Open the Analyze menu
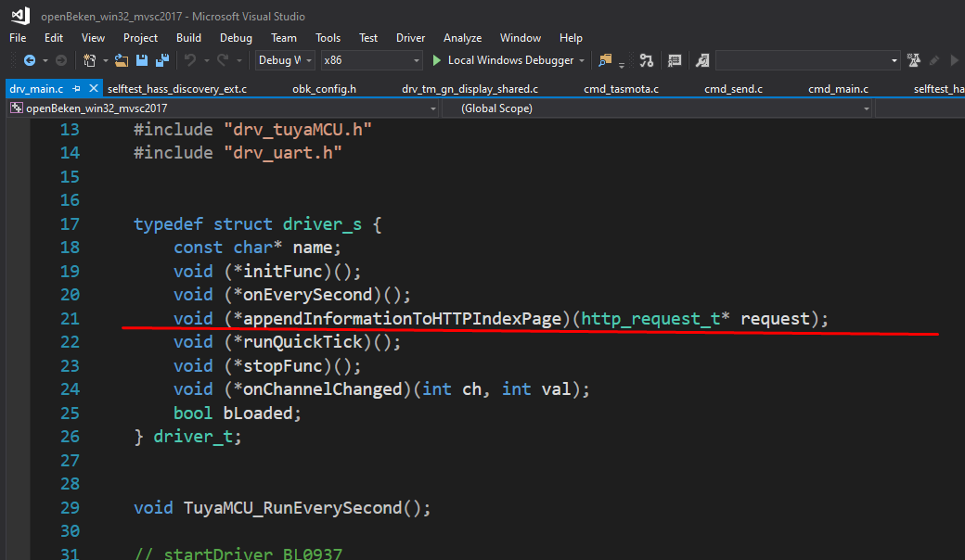 coord(462,38)
